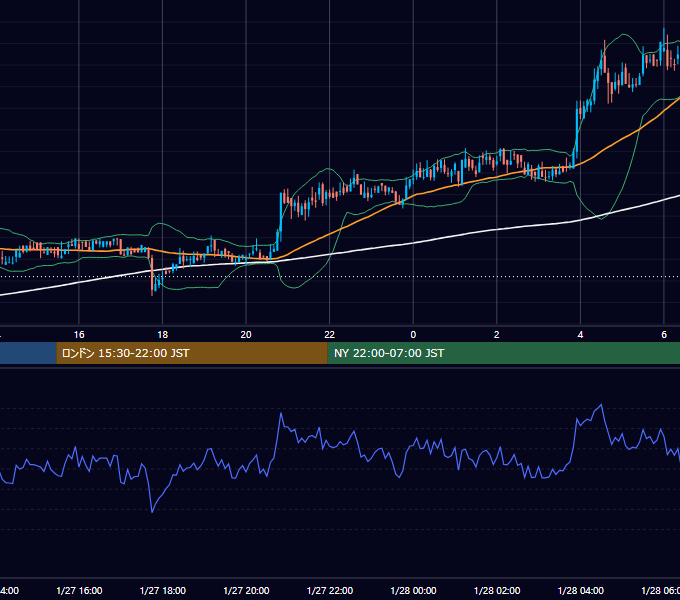Click the '1/27 16:00' date label
Image resolution: width=680 pixels, height=600 pixels.
coord(79,591)
